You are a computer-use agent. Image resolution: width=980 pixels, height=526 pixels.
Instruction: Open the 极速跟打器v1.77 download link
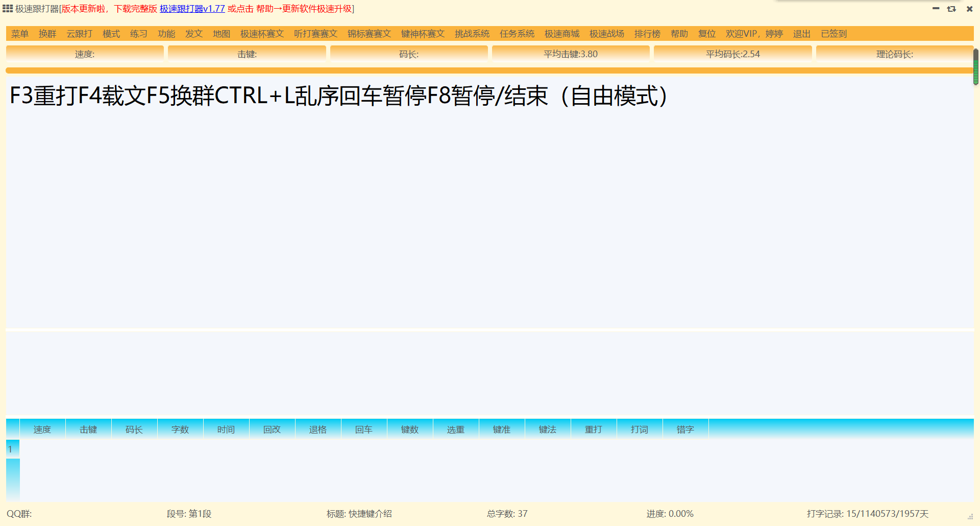(x=192, y=9)
